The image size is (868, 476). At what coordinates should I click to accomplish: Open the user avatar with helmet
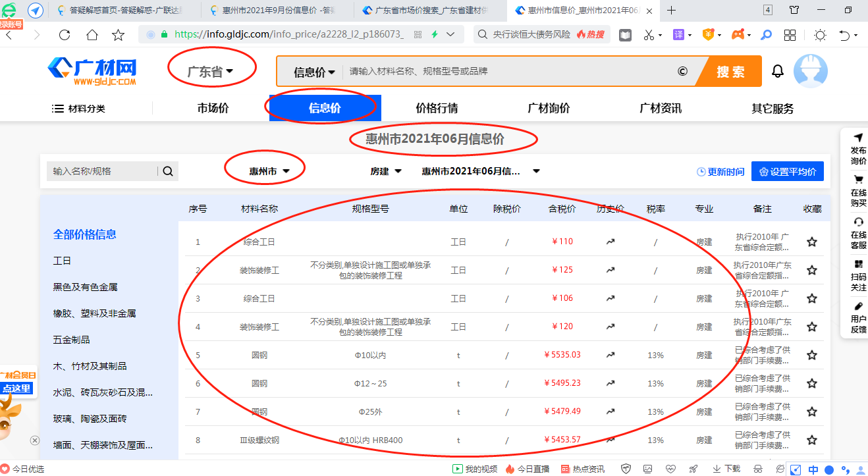pos(811,71)
